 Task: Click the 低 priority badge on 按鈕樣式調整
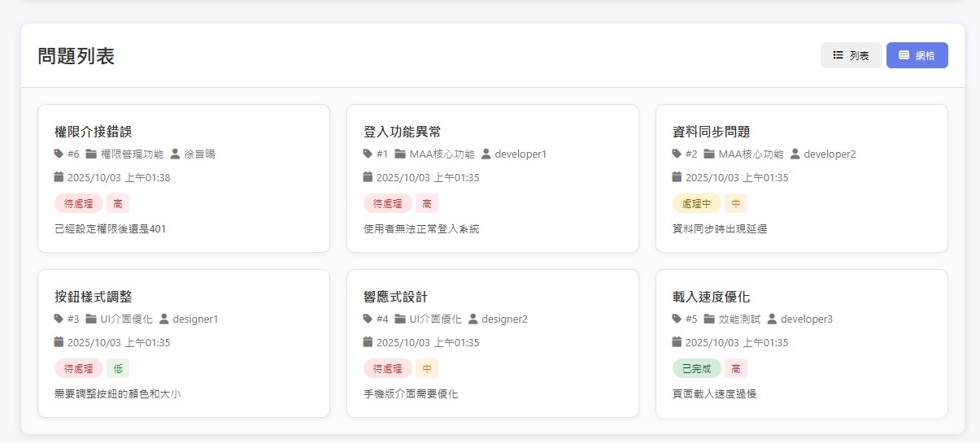click(118, 368)
